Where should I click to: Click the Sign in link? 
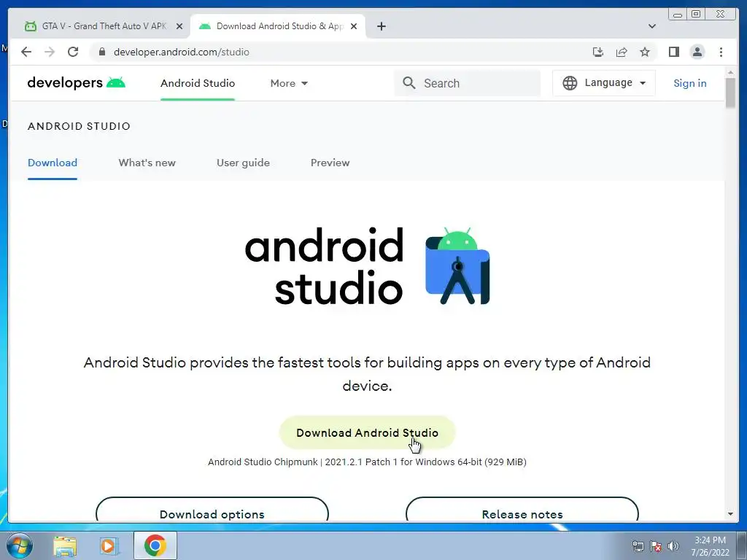690,83
